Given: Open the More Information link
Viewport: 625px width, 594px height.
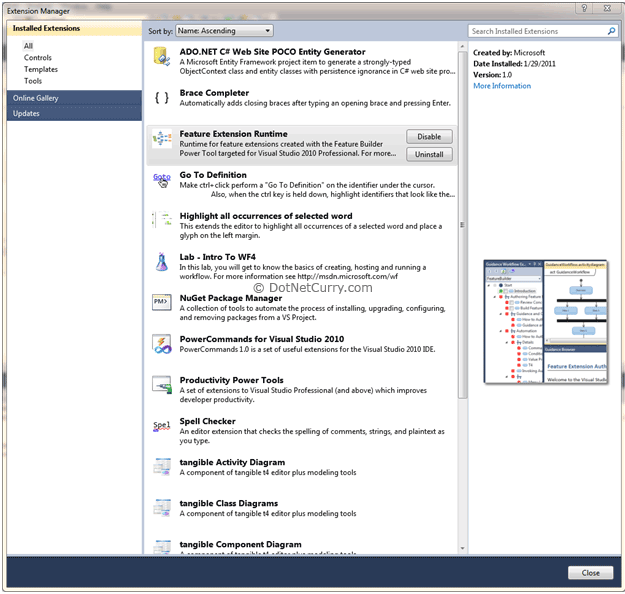Looking at the screenshot, I should coord(502,86).
